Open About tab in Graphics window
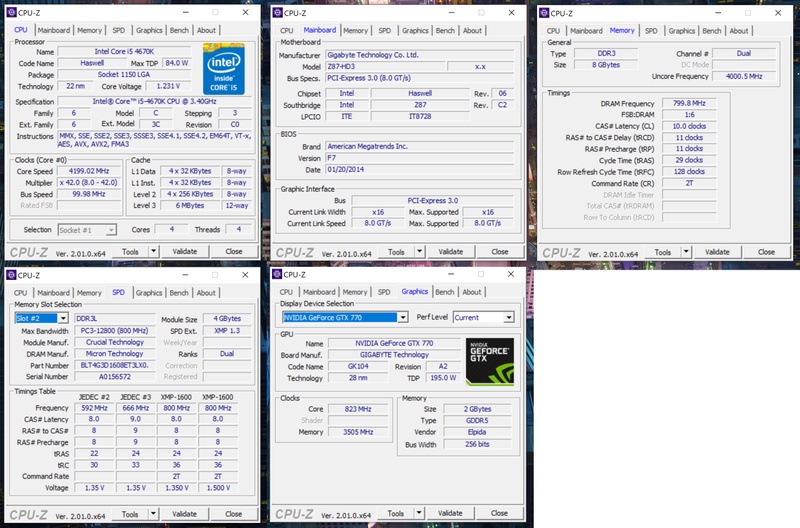 [471, 292]
